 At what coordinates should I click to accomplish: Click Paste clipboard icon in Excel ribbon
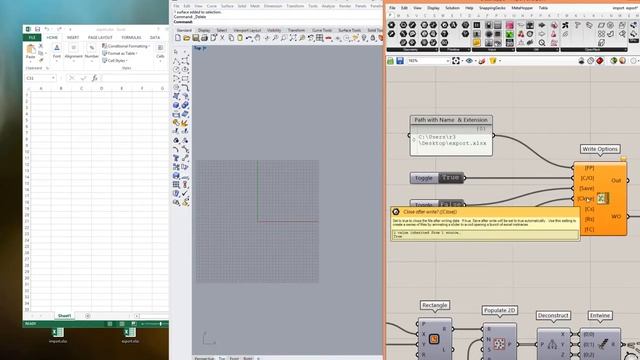pyautogui.click(x=31, y=49)
